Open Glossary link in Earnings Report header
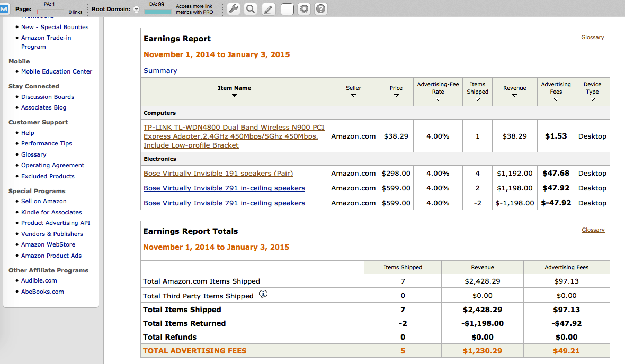This screenshot has height=364, width=625. point(592,37)
